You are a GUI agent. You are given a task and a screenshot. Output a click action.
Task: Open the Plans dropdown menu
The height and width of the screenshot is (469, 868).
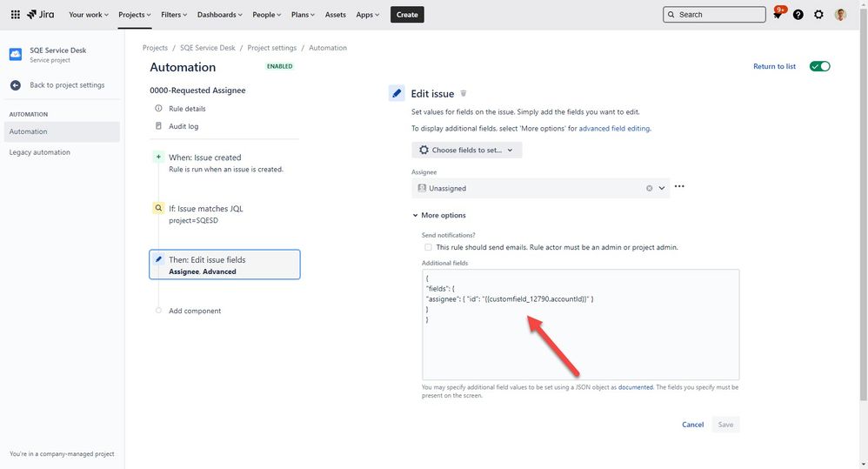pyautogui.click(x=303, y=15)
